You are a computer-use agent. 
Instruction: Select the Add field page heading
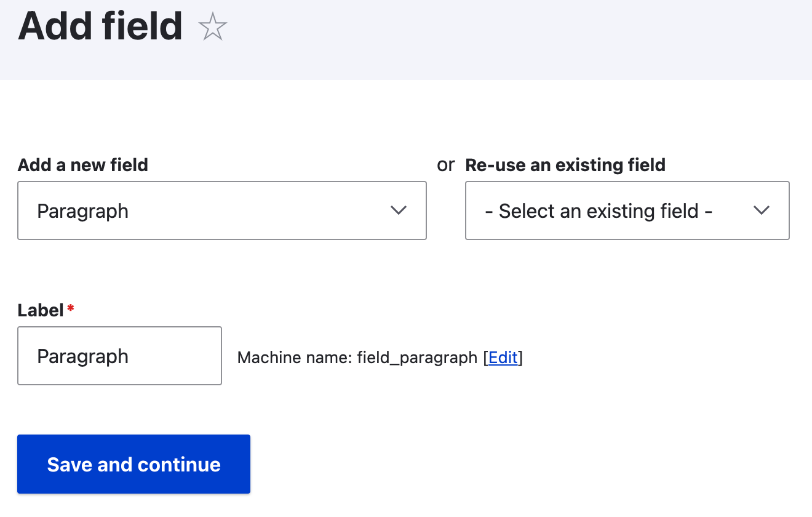point(100,26)
